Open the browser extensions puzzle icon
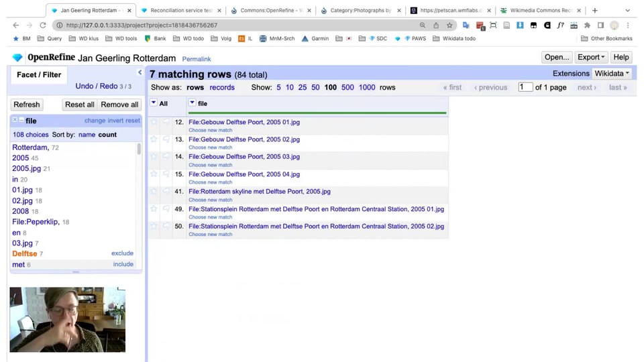This screenshot has height=362, width=644. click(x=588, y=25)
